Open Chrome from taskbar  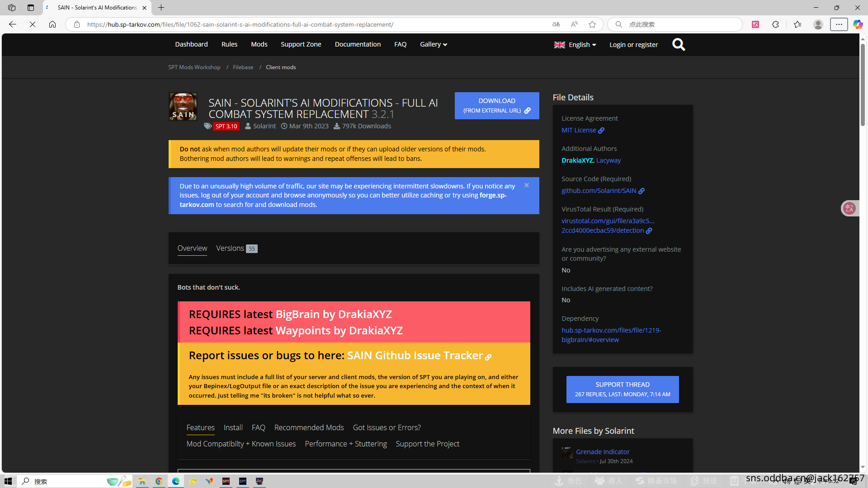[159, 481]
